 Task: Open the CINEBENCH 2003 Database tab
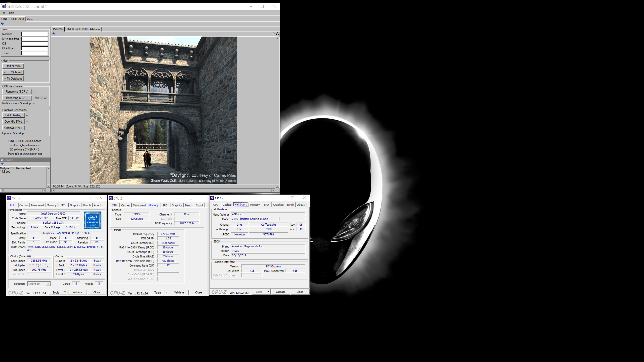coord(83,29)
